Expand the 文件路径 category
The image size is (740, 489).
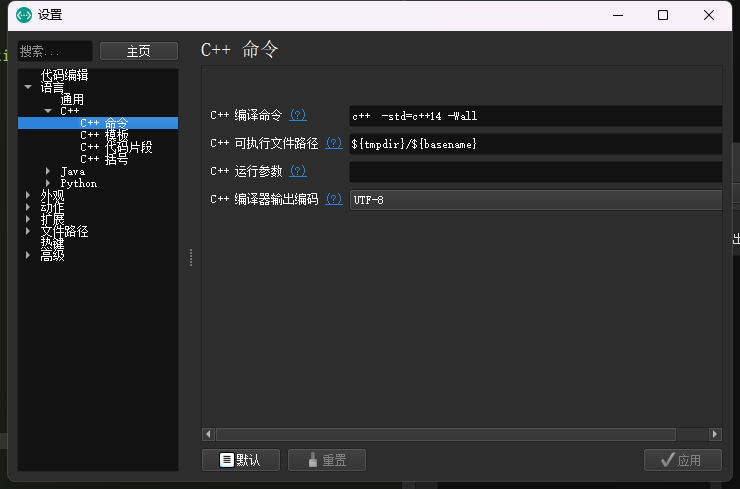point(28,232)
